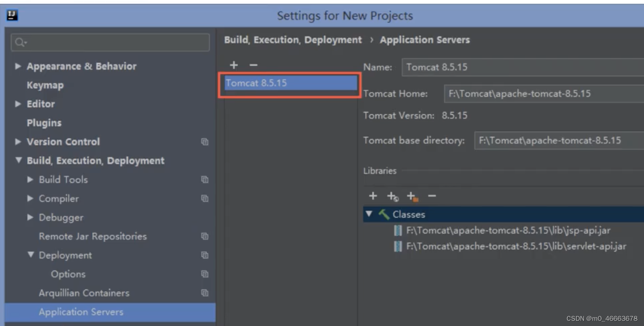
Task: Select Version Control in settings tree
Action: coord(63,142)
